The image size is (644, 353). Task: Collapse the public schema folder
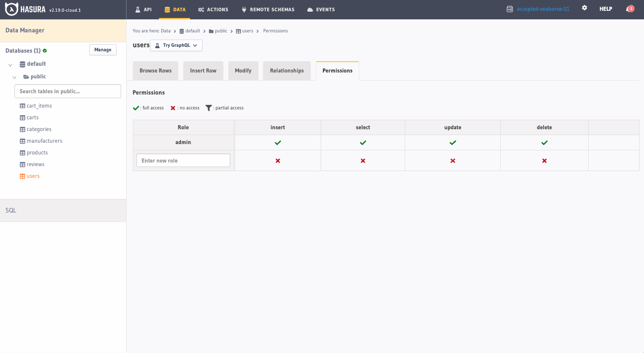point(14,77)
